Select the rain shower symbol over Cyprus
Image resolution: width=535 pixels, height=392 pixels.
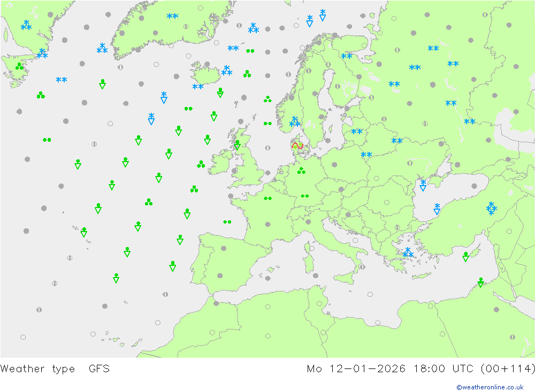(466, 257)
